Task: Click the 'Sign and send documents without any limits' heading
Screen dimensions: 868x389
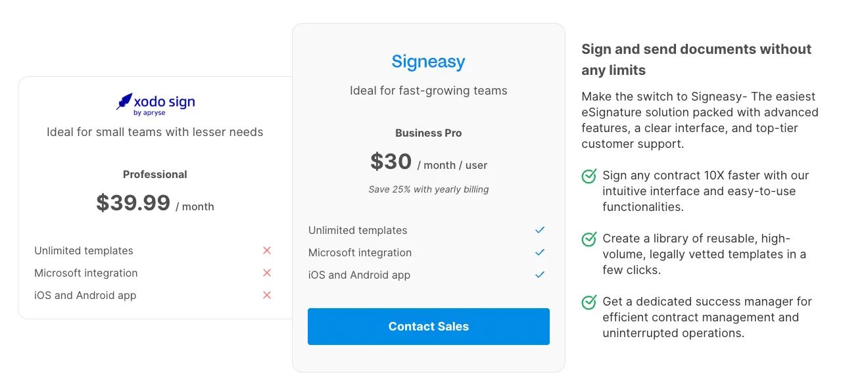Action: coord(696,60)
